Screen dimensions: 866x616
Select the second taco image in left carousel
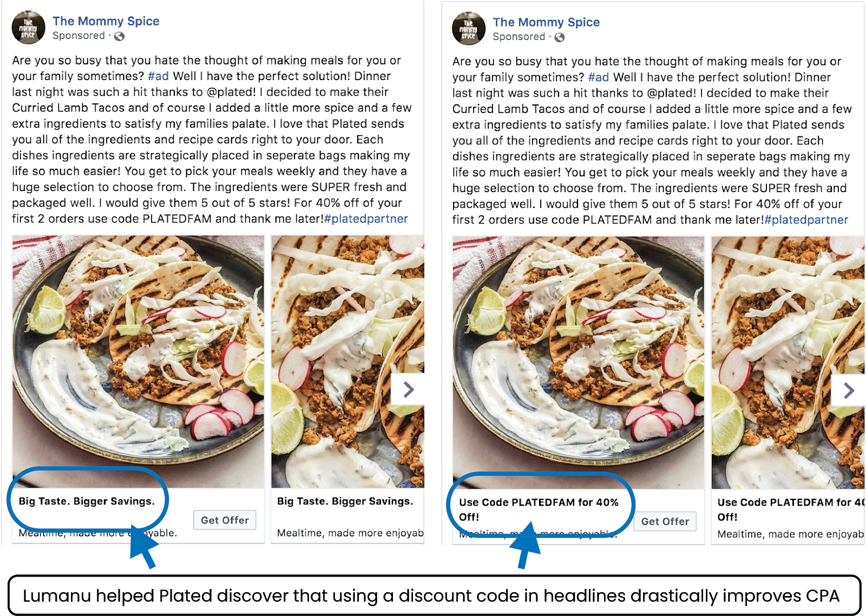coord(347,361)
